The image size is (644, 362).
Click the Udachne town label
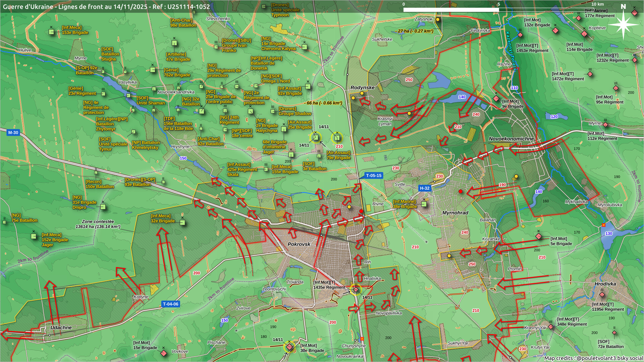[61, 328]
